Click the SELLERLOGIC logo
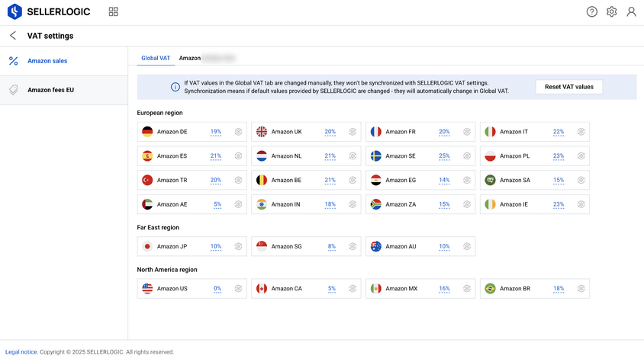Viewport: 644px width, 362px height. [49, 11]
